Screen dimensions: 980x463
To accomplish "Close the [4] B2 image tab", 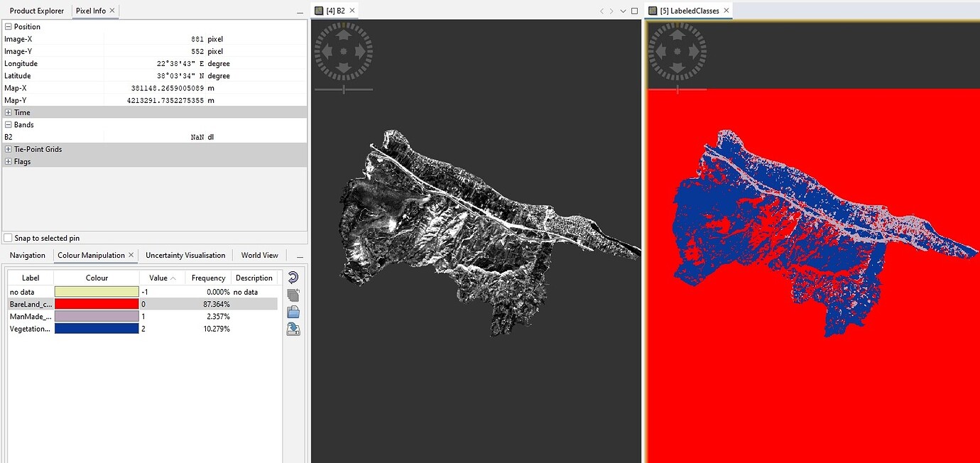I will [351, 11].
